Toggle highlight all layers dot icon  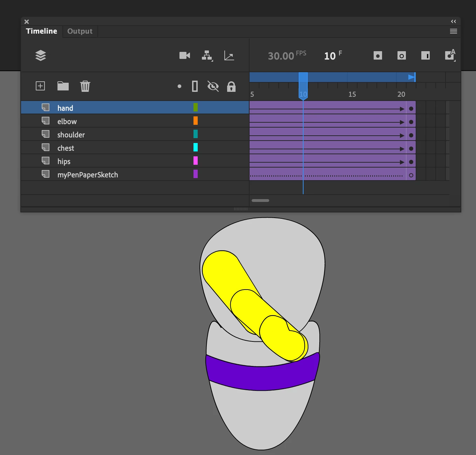coord(179,86)
